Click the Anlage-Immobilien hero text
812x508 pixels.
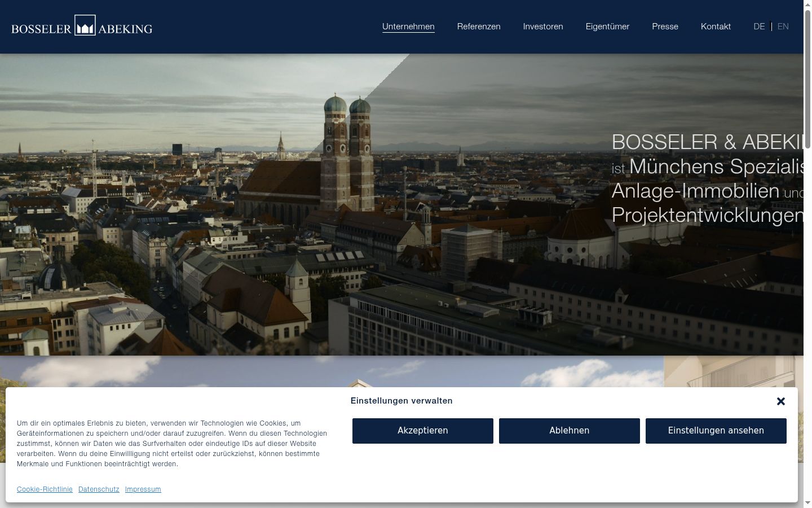pyautogui.click(x=695, y=191)
